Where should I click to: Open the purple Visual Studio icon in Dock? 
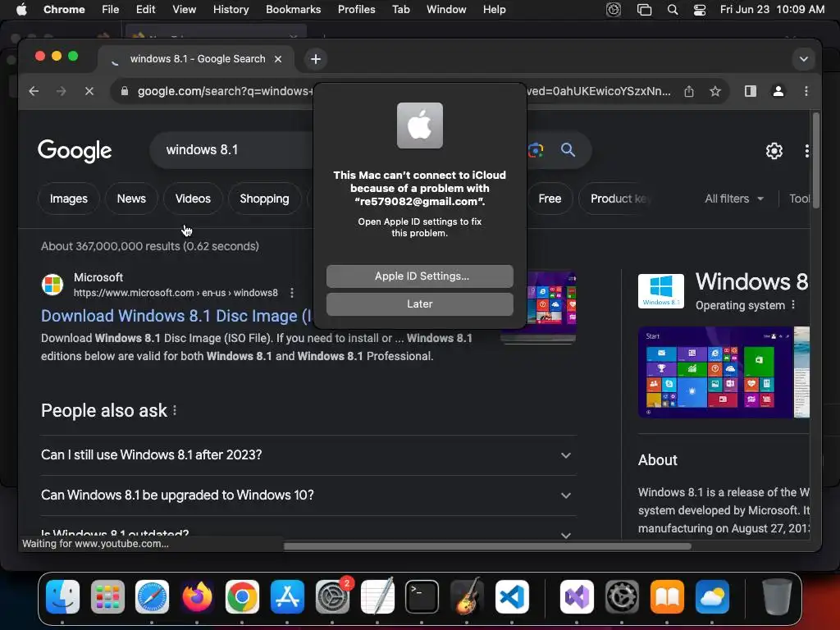[577, 597]
